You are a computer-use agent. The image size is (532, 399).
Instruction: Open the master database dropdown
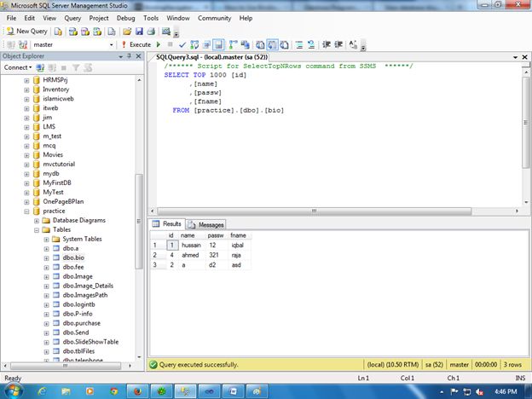(111, 44)
